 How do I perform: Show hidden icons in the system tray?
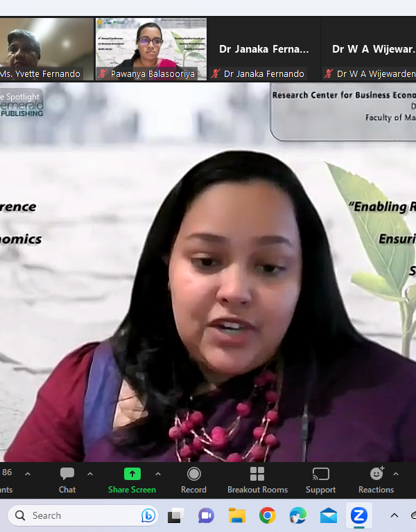click(395, 515)
